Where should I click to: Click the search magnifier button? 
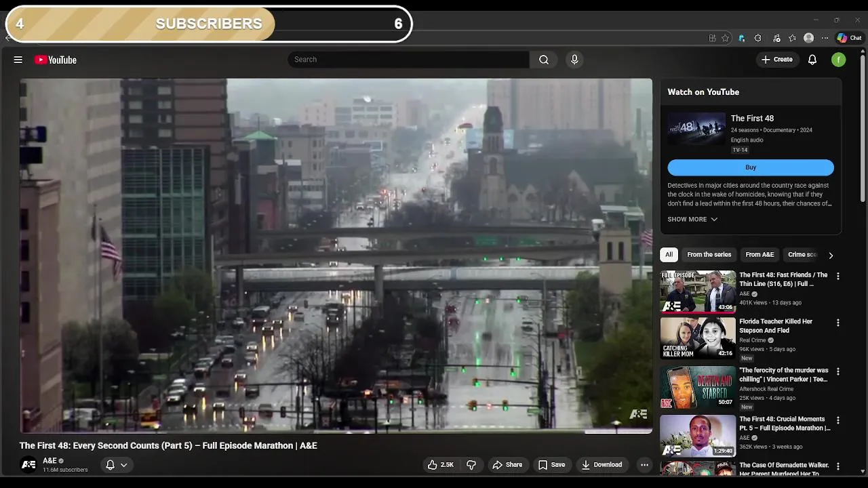544,60
